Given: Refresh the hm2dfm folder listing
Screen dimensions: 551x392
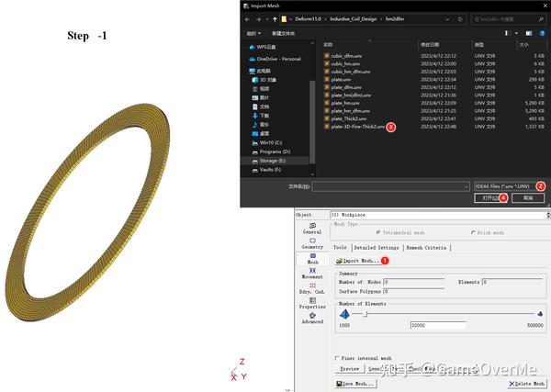Looking at the screenshot, I should 460,19.
